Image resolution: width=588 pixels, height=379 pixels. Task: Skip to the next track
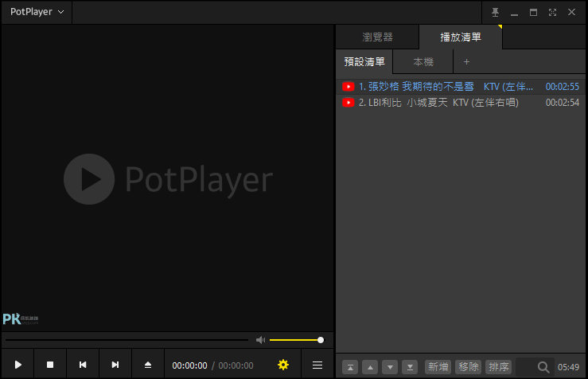[x=115, y=365]
